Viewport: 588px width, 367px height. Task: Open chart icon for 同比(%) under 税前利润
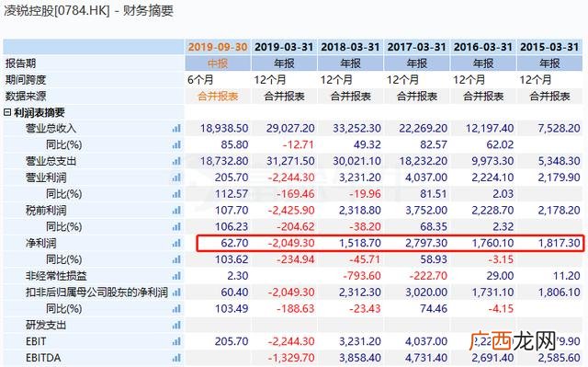coord(176,226)
